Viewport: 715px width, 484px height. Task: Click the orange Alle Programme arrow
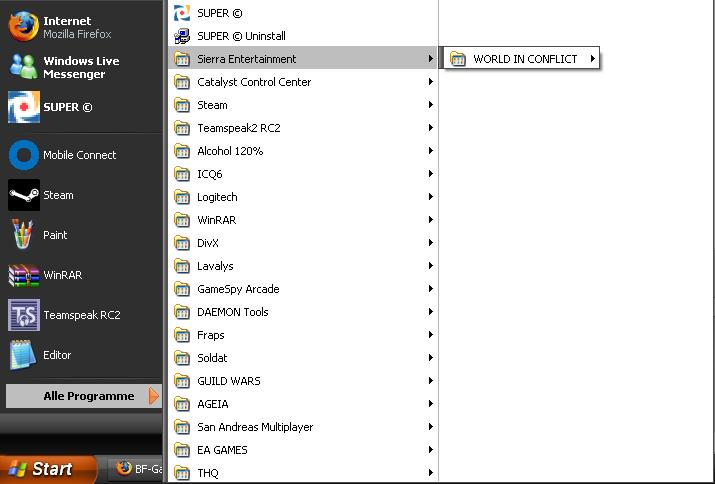tap(154, 396)
